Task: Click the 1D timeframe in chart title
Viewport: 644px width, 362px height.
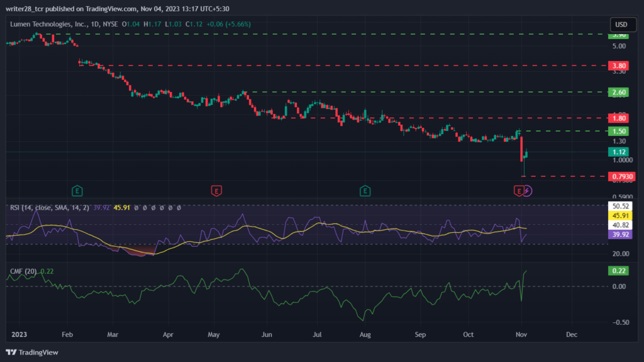Action: (96, 25)
